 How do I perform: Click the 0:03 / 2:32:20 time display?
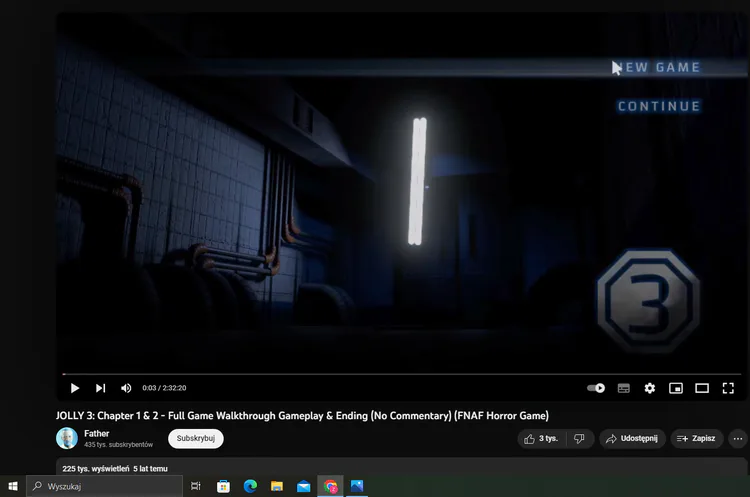[x=164, y=388]
